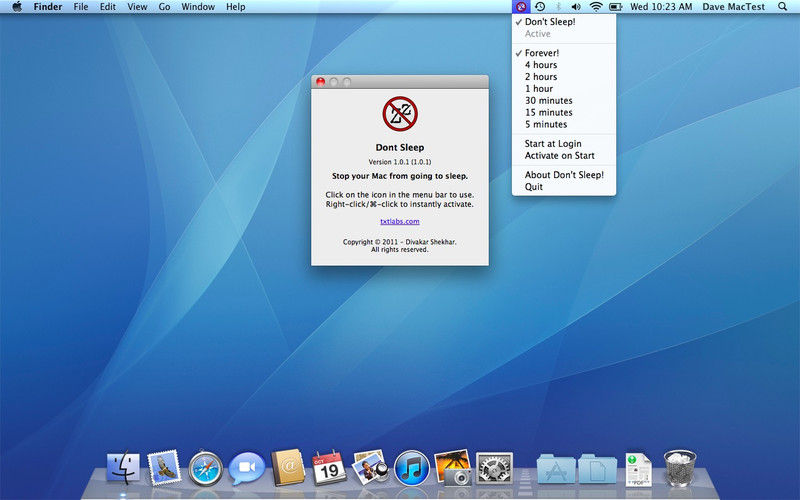The width and height of the screenshot is (800, 500).
Task: Open Mail stamp icon in Dock
Action: point(164,467)
